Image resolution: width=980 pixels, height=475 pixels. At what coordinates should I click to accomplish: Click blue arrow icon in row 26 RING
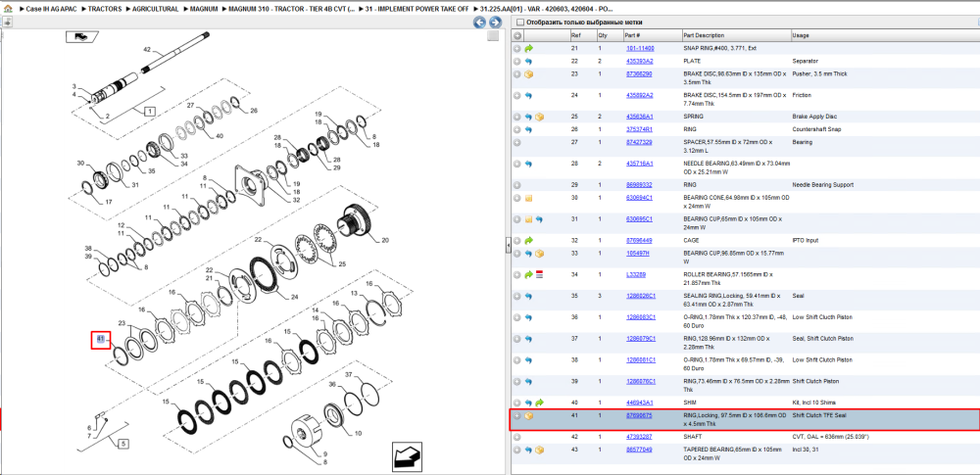(529, 129)
